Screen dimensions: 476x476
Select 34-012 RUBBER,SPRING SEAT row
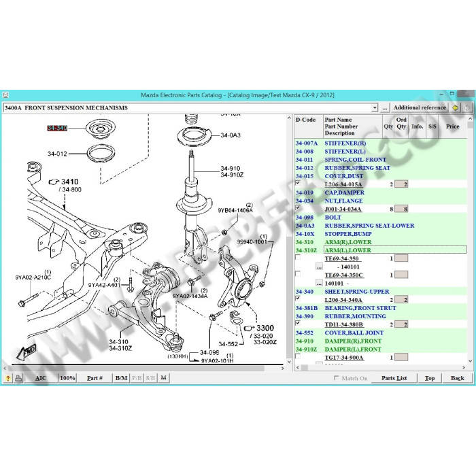point(381,167)
